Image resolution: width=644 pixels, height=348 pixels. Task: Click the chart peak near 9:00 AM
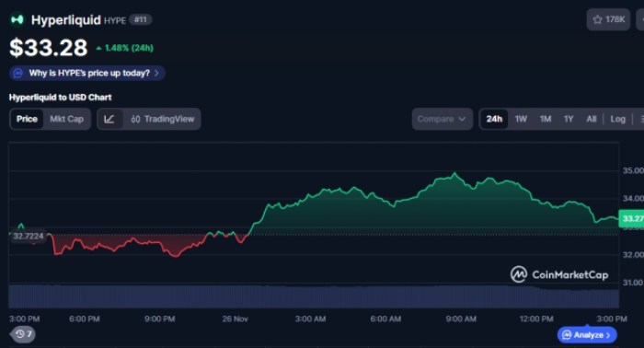[454, 174]
